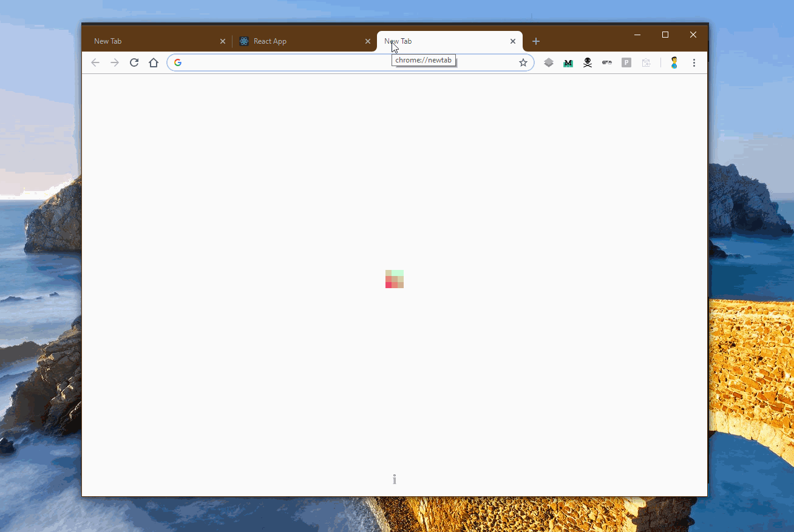Click the green M extension icon

(x=568, y=62)
